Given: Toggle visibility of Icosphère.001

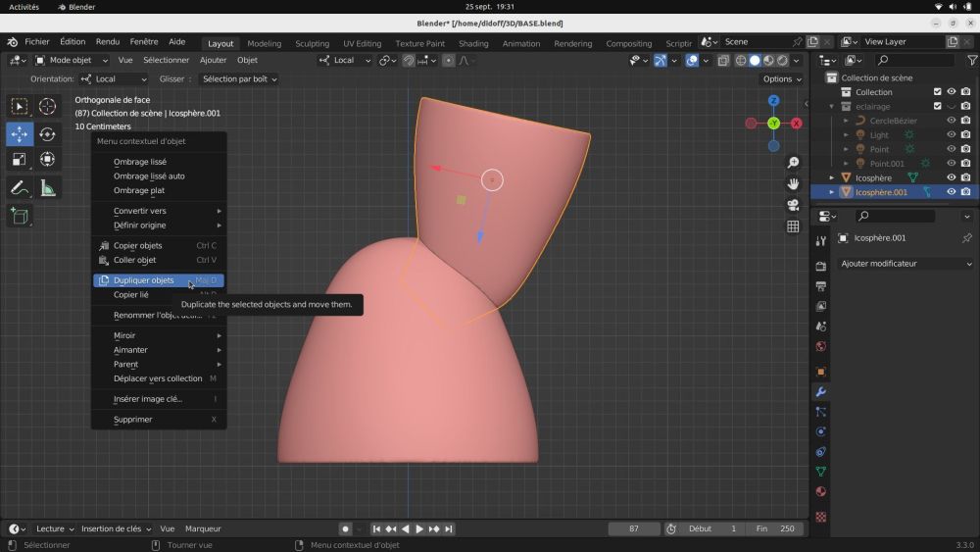Looking at the screenshot, I should (951, 192).
